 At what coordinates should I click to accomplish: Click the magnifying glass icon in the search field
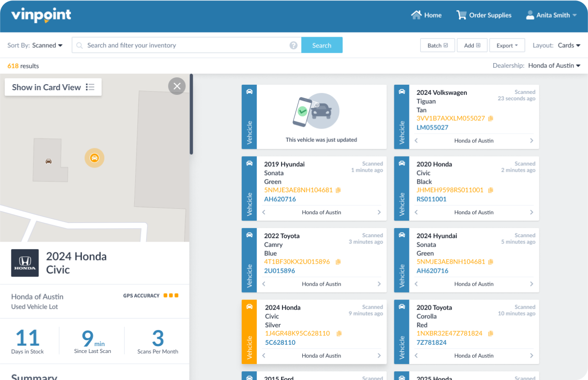click(x=79, y=45)
